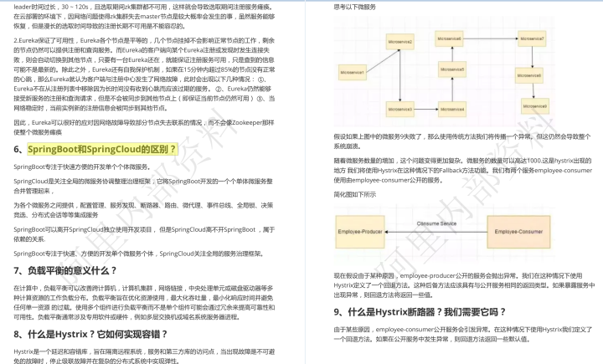Image resolution: width=603 pixels, height=364 pixels.
Task: Click the paragraph starting "Hystrix是一个延迟和容错库"
Action: pyautogui.click(x=144, y=356)
